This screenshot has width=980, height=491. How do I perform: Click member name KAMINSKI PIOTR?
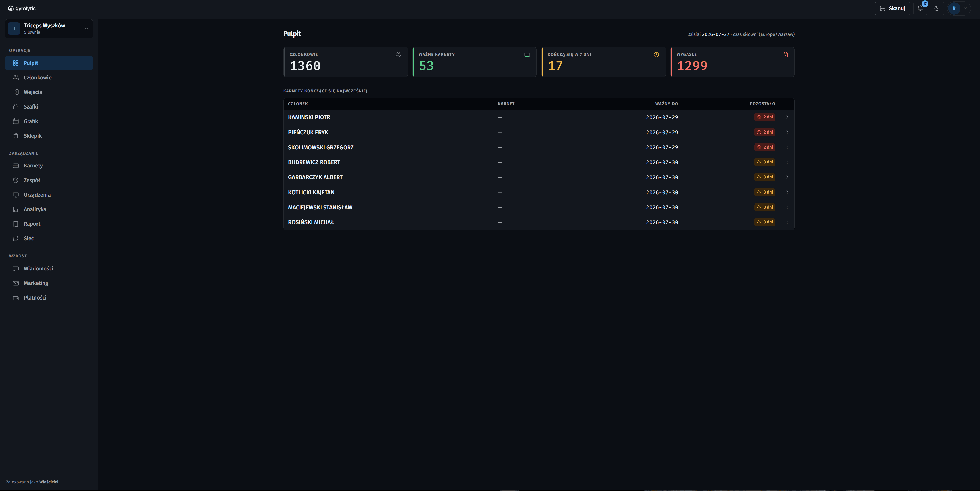point(309,118)
